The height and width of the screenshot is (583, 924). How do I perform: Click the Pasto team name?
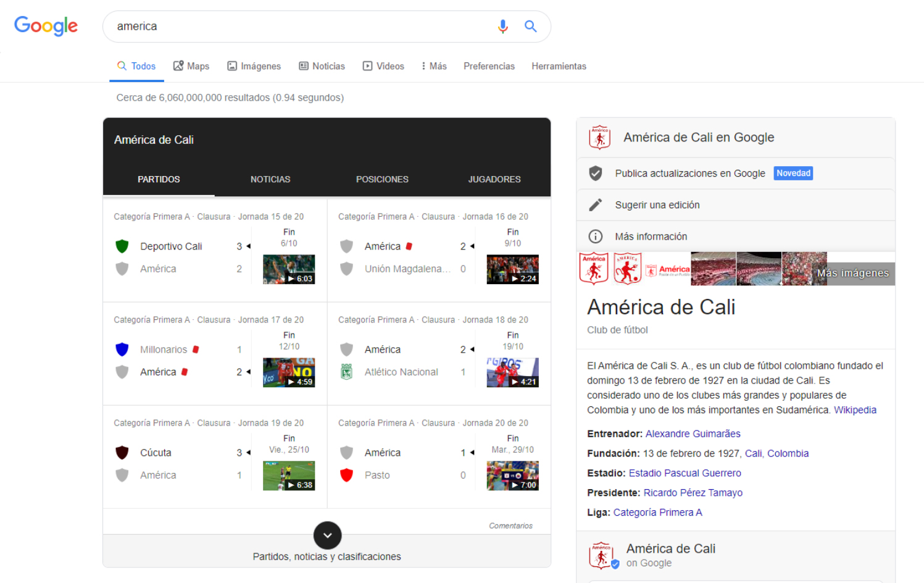(x=377, y=475)
